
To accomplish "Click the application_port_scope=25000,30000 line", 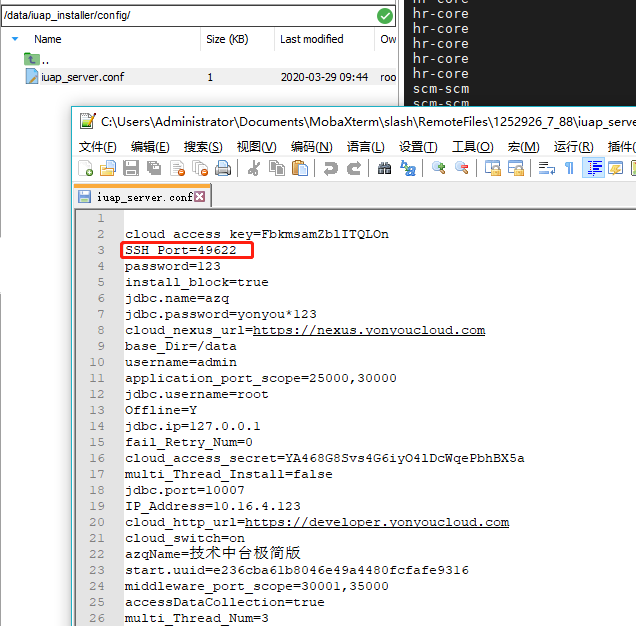I will pyautogui.click(x=261, y=378).
